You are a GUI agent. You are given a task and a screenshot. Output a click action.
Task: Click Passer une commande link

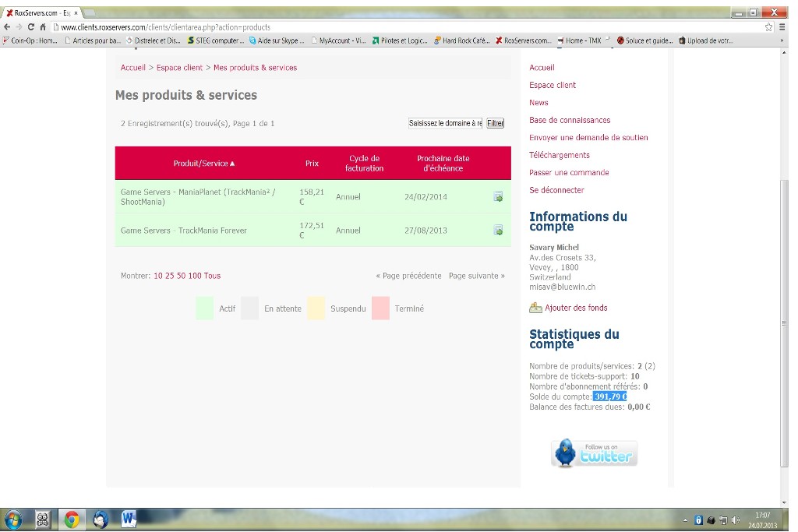tap(569, 172)
